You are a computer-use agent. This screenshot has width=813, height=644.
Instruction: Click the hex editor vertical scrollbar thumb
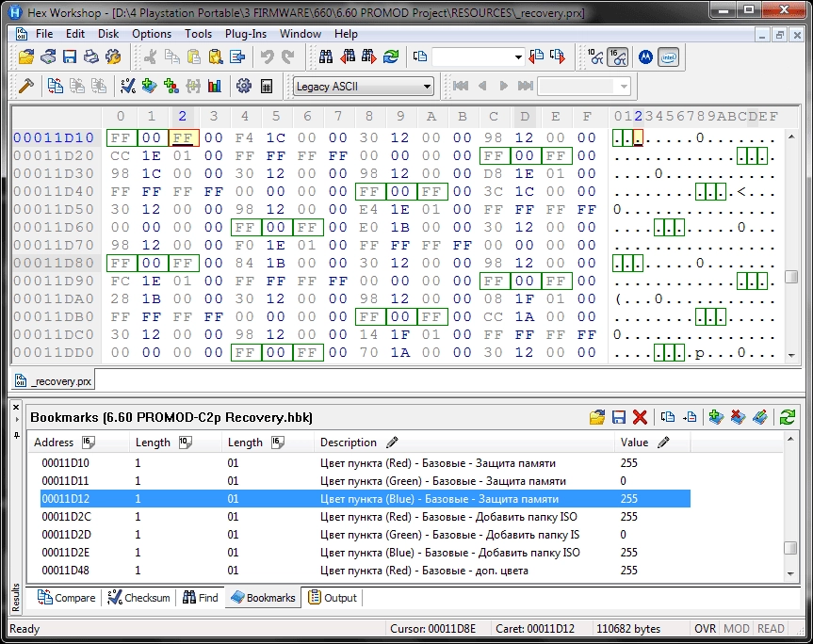[791, 277]
